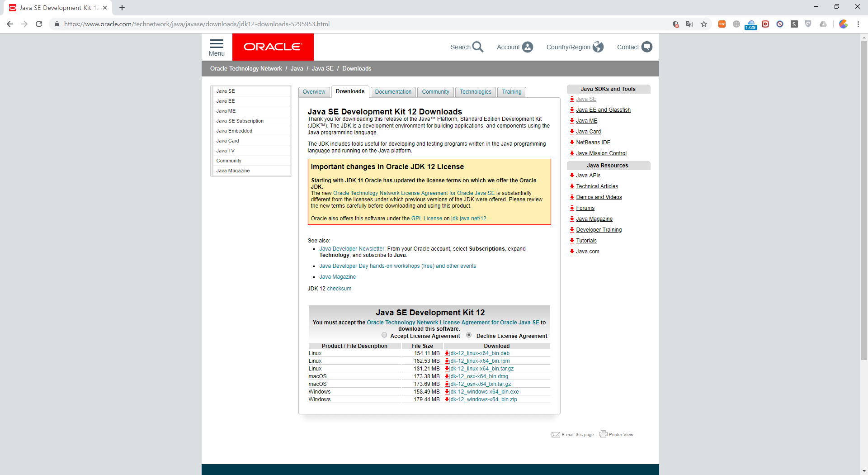Screen dimensions: 868x475
Task: Click red arrow icon beside NetBeans IDE
Action: click(x=572, y=142)
